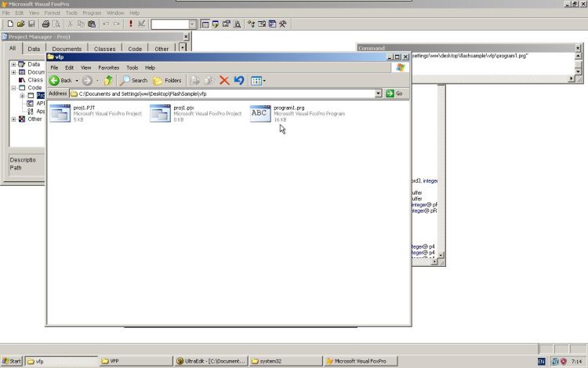Click the New file icon in FoxPro toolbar
This screenshot has height=368, width=588.
click(10, 24)
